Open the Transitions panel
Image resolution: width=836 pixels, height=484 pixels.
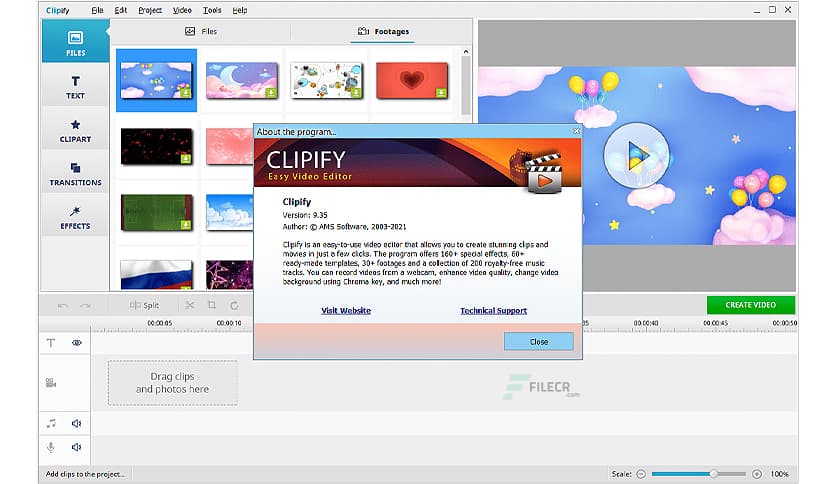click(75, 174)
